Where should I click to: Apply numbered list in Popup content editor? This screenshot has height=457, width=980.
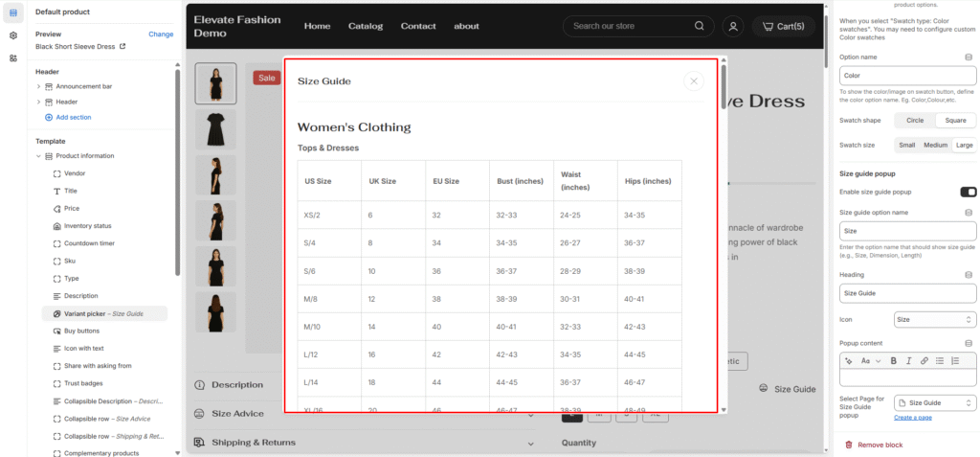[954, 360]
